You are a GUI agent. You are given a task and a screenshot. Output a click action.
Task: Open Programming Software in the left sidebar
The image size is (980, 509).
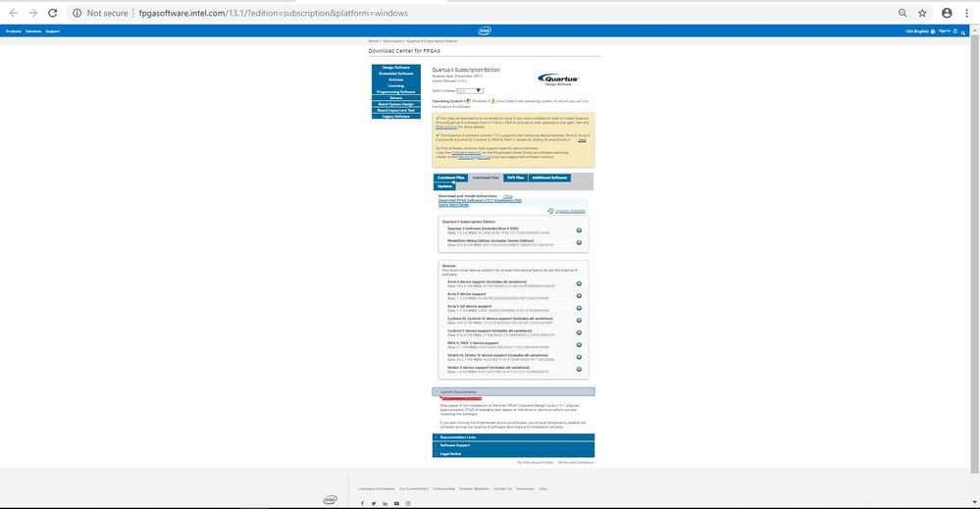[396, 92]
